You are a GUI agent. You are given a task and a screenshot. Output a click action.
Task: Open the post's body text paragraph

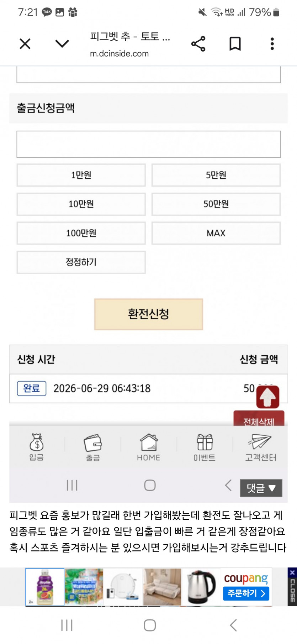148,531
